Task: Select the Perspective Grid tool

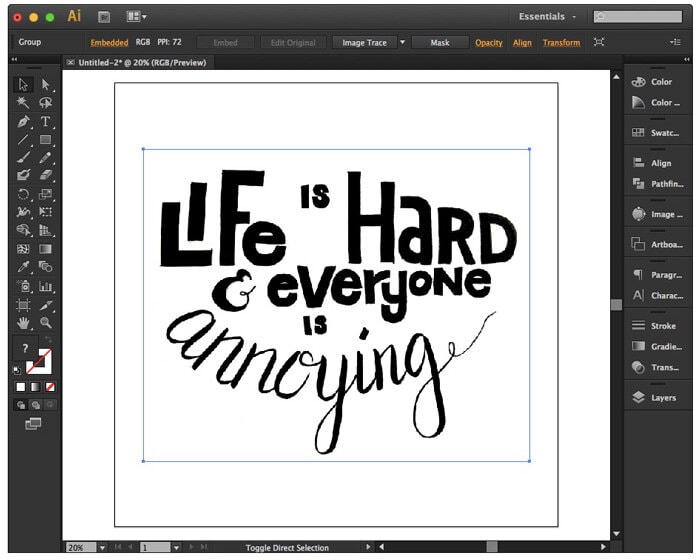Action: (x=45, y=230)
